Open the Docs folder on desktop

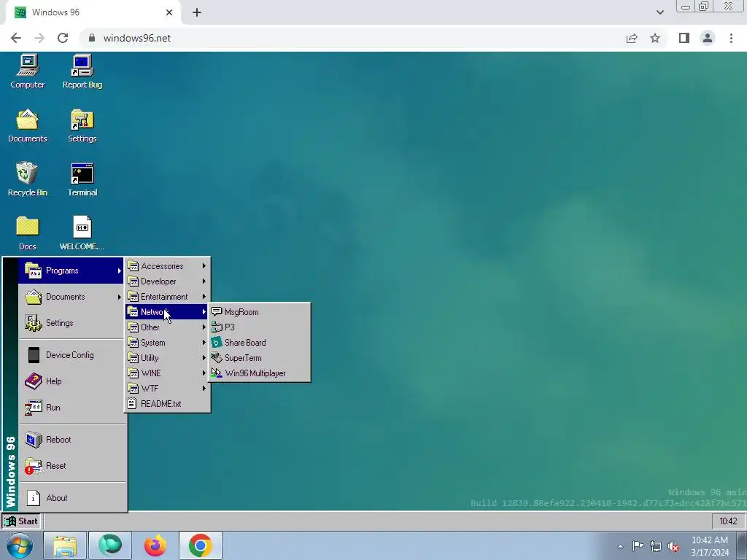point(27,233)
